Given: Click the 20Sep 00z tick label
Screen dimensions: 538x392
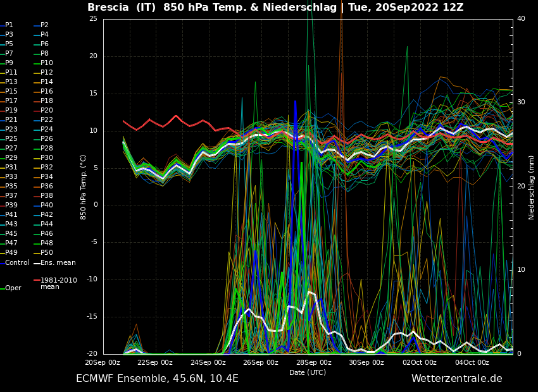Looking at the screenshot, I should pos(103,362).
